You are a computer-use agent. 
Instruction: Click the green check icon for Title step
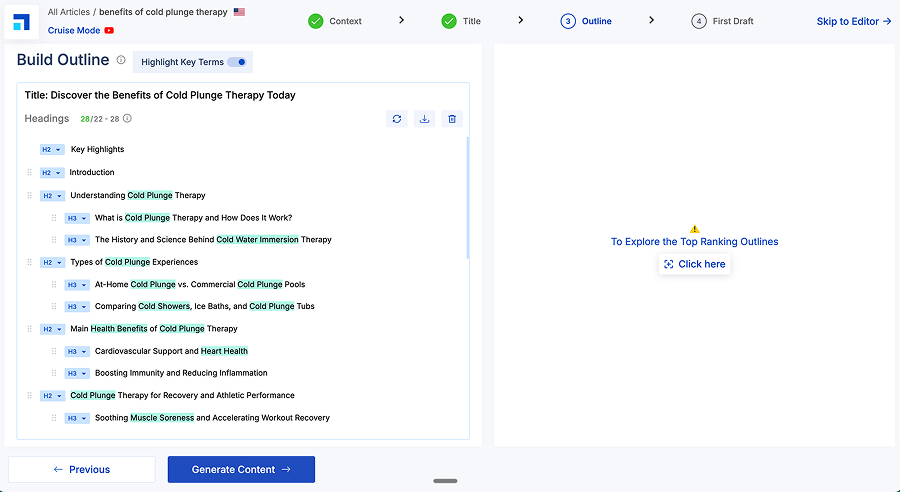[x=449, y=21]
